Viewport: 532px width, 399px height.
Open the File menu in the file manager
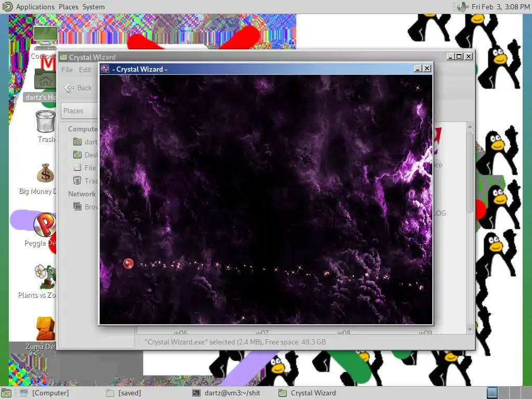pyautogui.click(x=67, y=70)
